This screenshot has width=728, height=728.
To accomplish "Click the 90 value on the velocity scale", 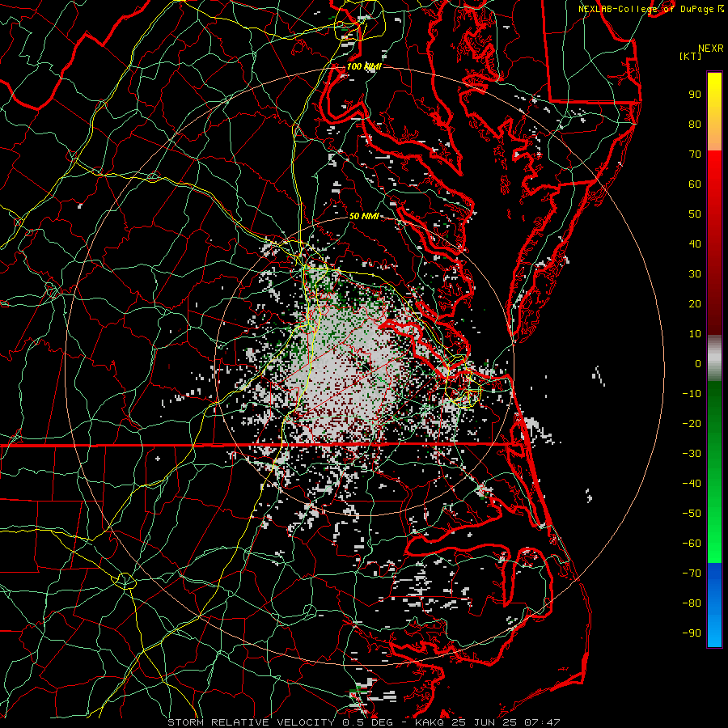I will [x=695, y=95].
